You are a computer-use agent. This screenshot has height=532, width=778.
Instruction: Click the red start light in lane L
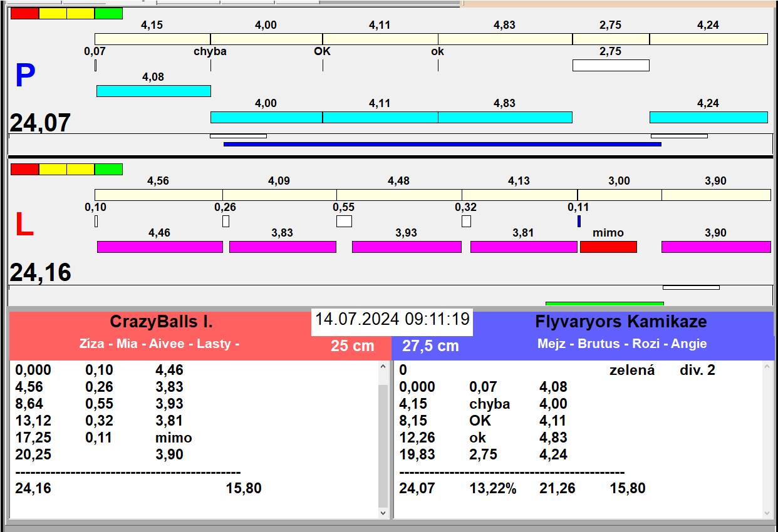point(24,169)
